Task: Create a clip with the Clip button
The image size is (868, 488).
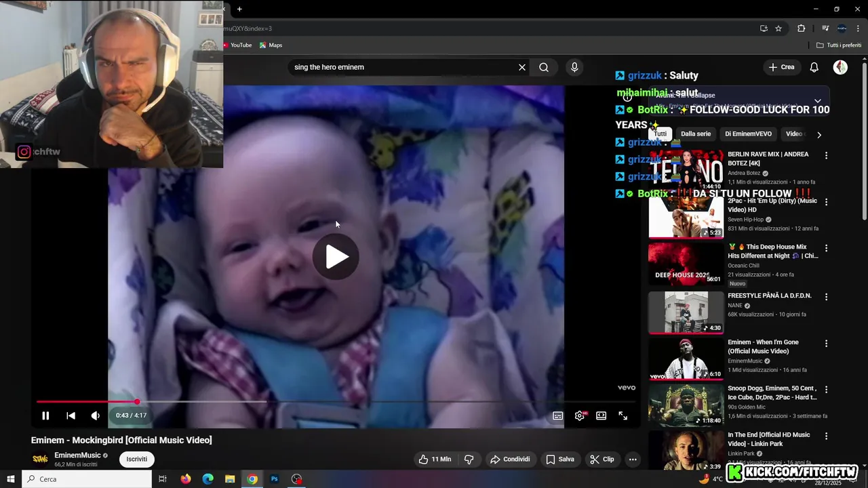Action: click(x=601, y=459)
